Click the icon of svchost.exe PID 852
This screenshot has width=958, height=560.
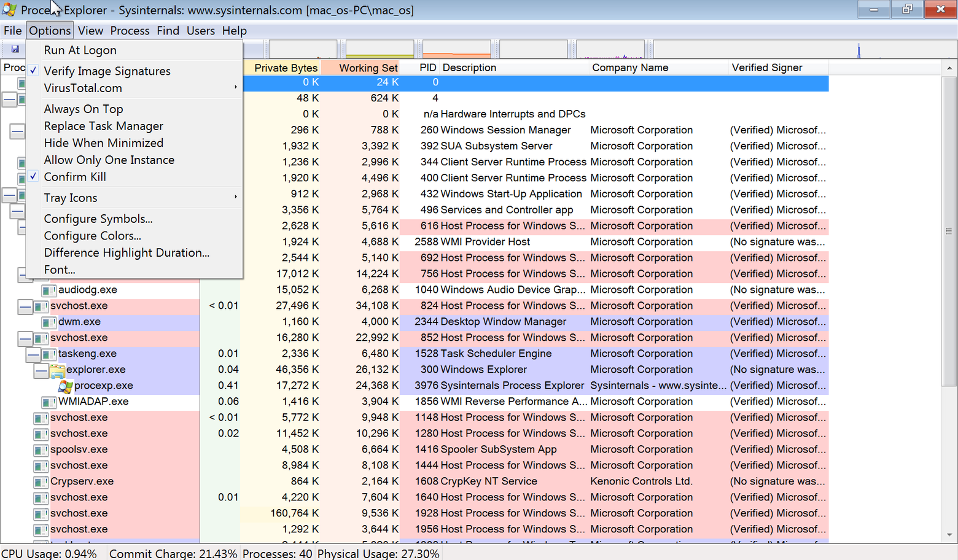coord(41,338)
